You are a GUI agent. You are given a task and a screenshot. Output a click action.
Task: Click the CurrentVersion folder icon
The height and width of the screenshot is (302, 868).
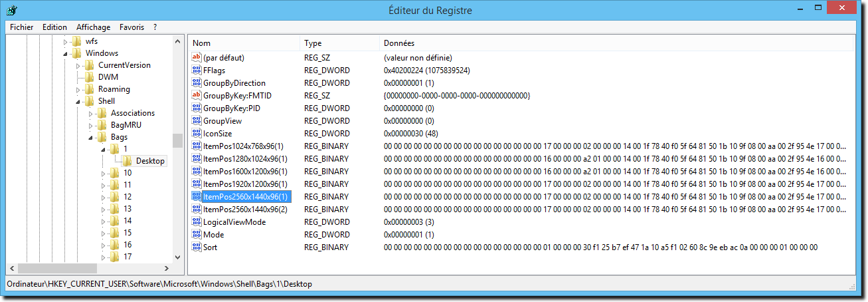(90, 65)
